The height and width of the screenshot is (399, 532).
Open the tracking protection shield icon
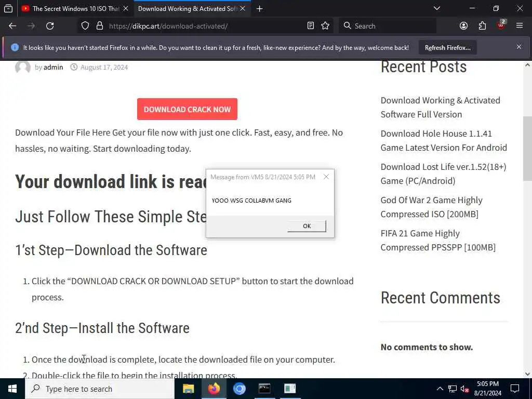click(x=85, y=26)
